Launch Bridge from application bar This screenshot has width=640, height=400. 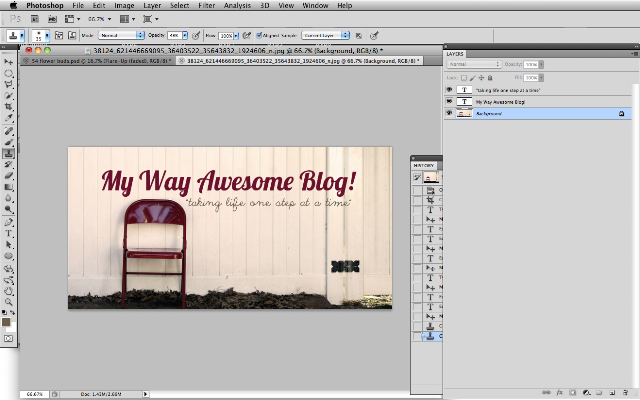coord(35,19)
